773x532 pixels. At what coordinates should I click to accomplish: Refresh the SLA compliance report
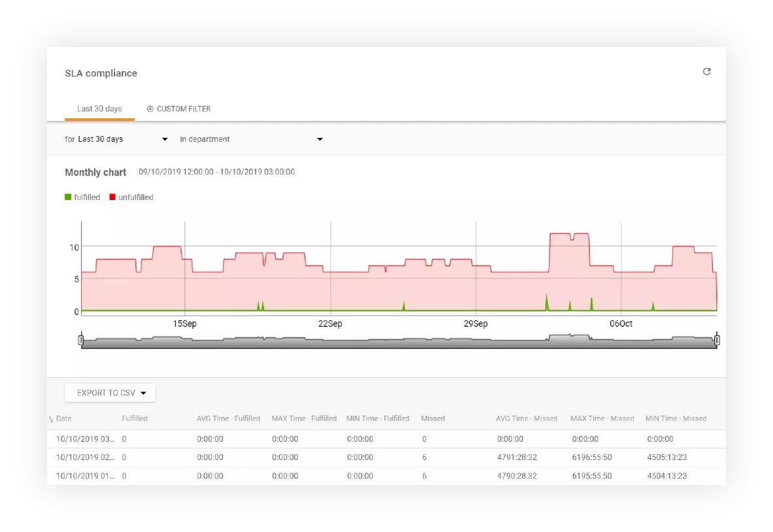click(x=707, y=72)
